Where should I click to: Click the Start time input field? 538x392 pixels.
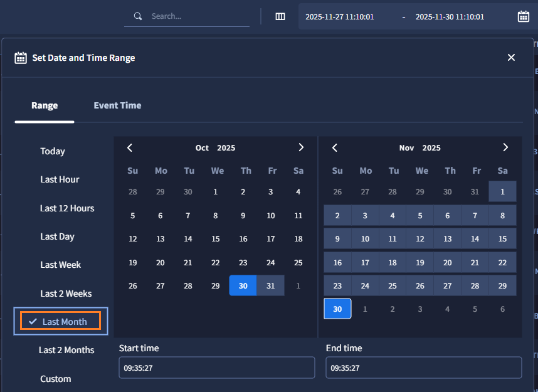tap(216, 368)
